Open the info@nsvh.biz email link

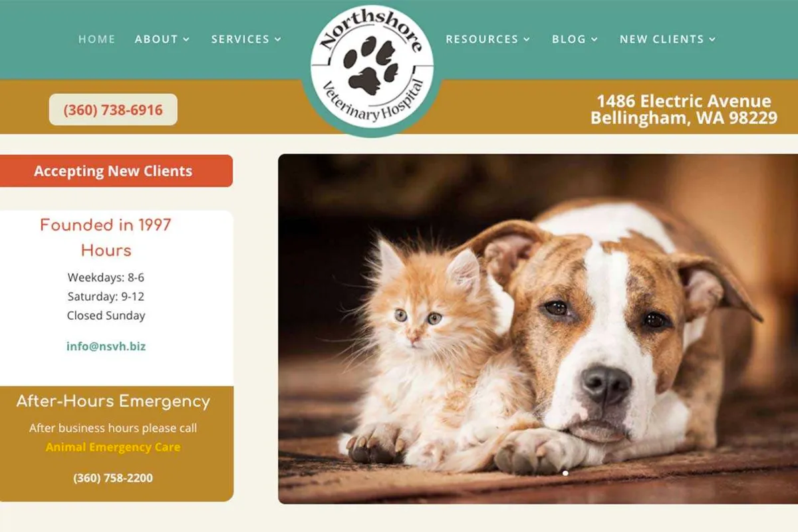point(106,346)
